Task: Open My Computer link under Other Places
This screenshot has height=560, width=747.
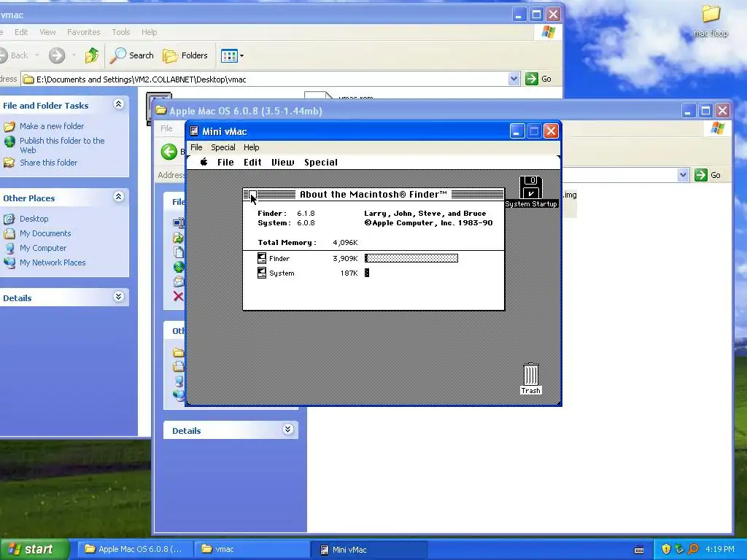Action: (43, 248)
